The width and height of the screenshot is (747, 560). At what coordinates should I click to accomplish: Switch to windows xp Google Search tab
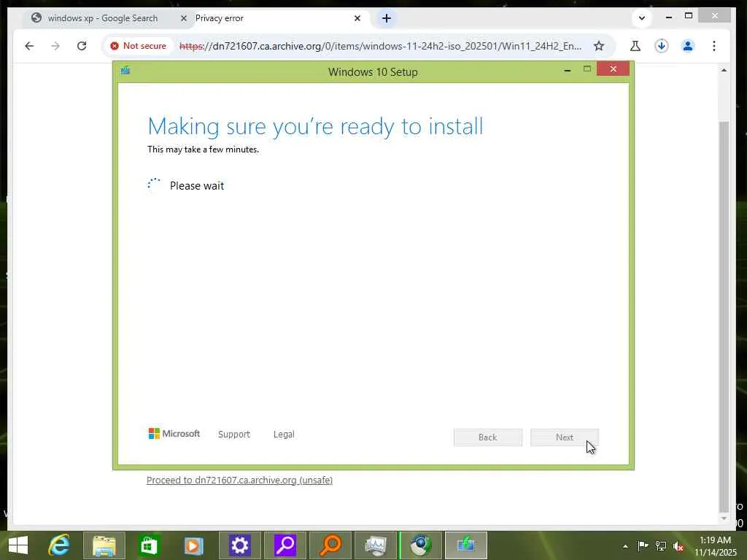click(x=102, y=18)
